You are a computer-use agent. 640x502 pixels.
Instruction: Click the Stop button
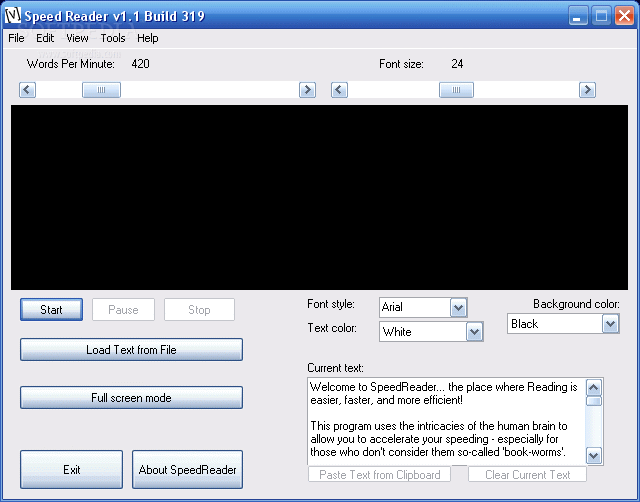pos(199,310)
